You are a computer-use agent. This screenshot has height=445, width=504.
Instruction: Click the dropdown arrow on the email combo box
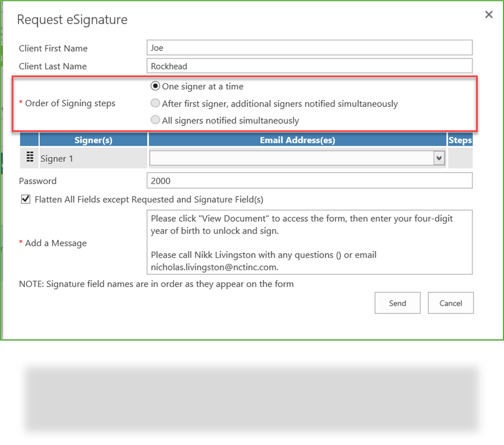439,158
